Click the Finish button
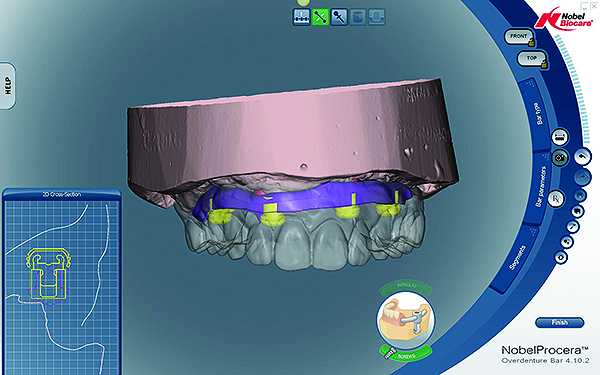This screenshot has width=600, height=375. [x=559, y=323]
